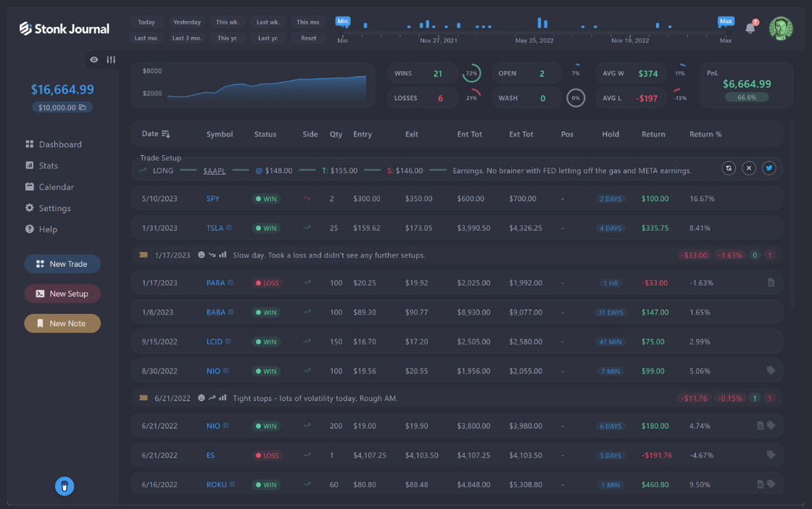Open the user profile avatar
The width and height of the screenshot is (812, 509).
click(x=780, y=28)
